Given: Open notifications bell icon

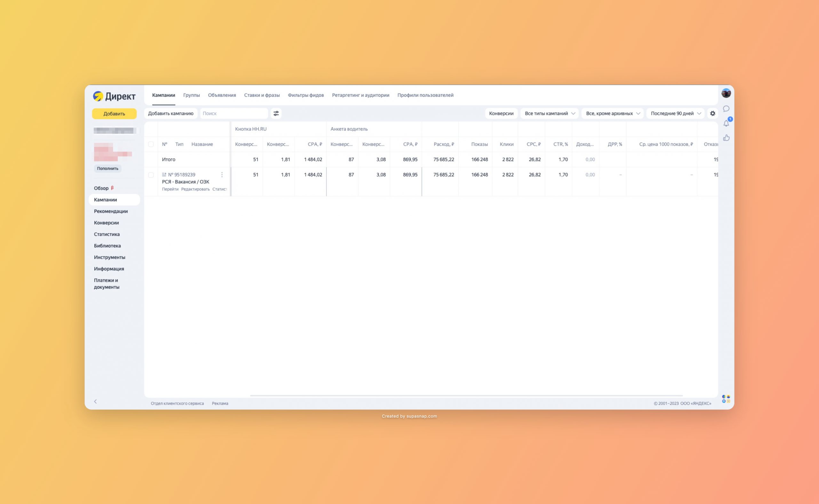Looking at the screenshot, I should pos(726,123).
